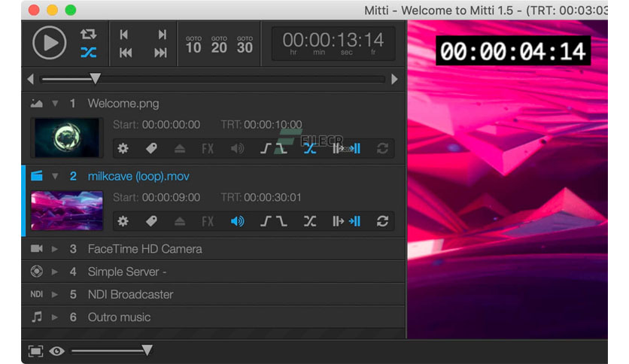Jump to the end of the current cue
This screenshot has width=629, height=364.
pyautogui.click(x=162, y=35)
